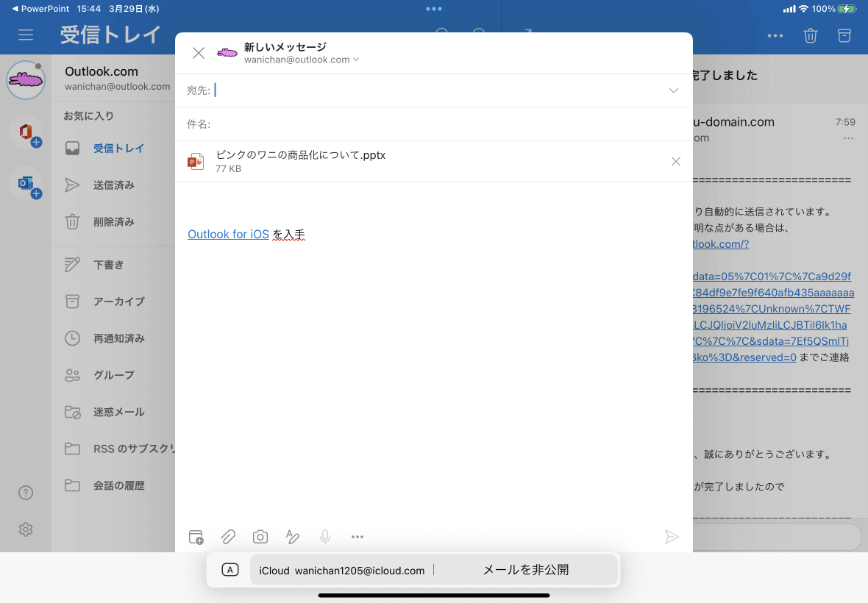Open the Outlook for iOS link
The width and height of the screenshot is (868, 603).
coord(228,234)
